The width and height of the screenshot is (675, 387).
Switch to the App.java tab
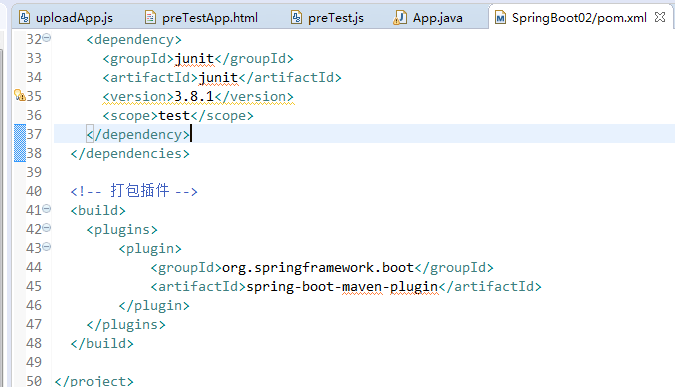[428, 18]
